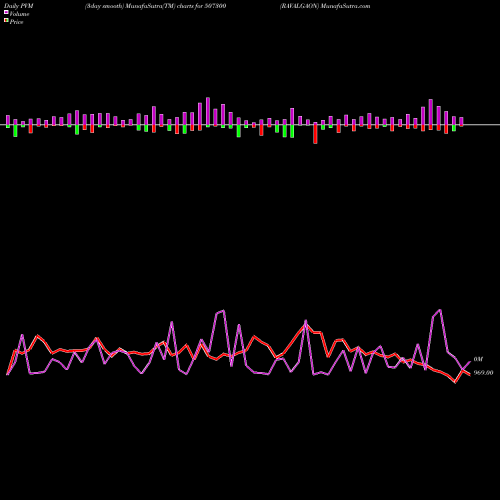Click the '(3day smooth) MunafaSutra(TM) charts for 507300' heading

[155, 6]
